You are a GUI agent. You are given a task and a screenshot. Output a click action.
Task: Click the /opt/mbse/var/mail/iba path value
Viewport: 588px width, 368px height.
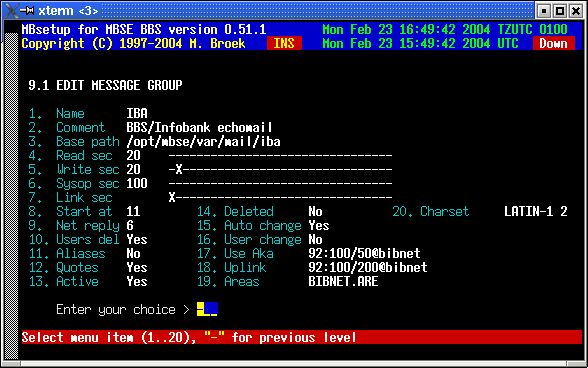tap(204, 141)
